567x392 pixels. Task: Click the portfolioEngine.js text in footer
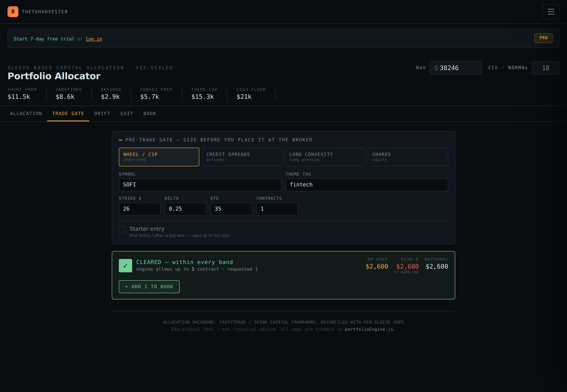369,329
